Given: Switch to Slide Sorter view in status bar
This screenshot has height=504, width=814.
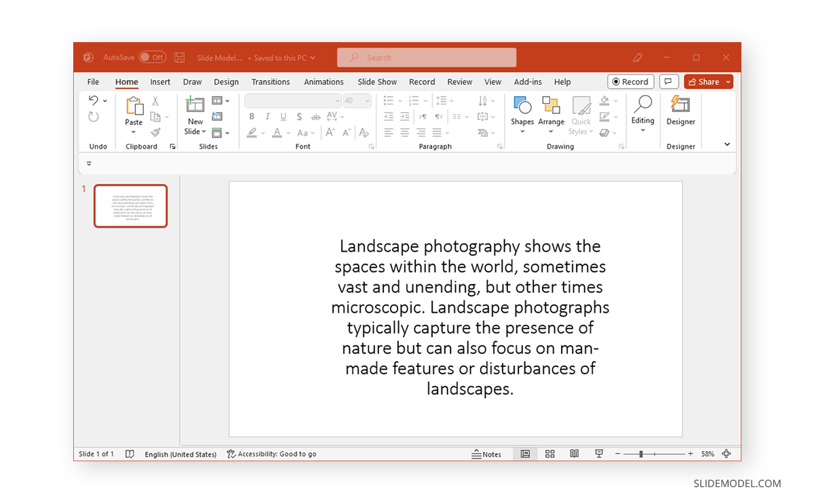Looking at the screenshot, I should 549,454.
